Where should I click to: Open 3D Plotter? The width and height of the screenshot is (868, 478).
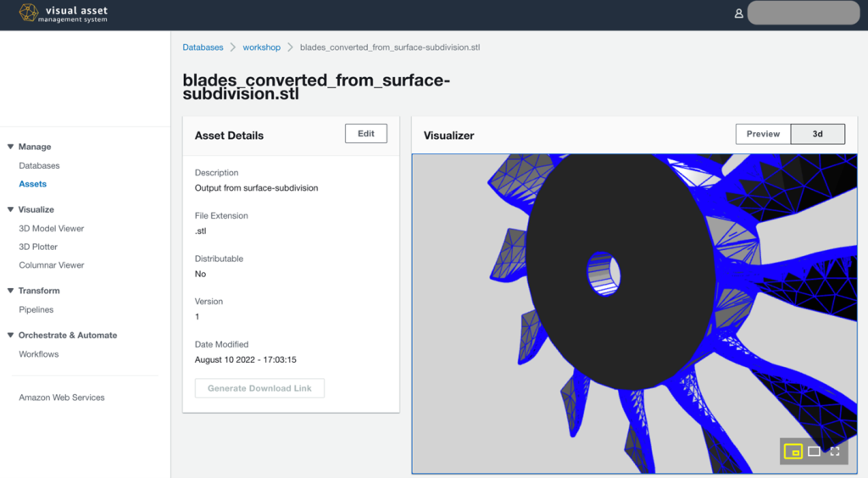(x=38, y=247)
